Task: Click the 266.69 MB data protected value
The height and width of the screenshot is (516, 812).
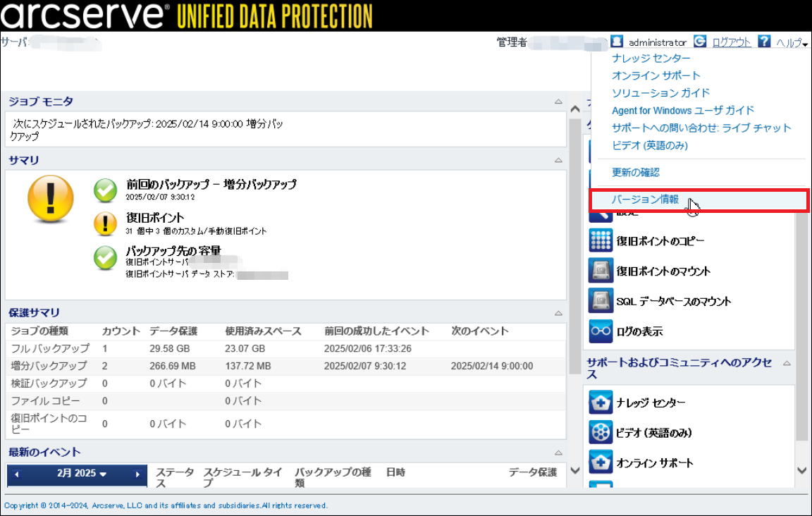Action: (x=173, y=367)
